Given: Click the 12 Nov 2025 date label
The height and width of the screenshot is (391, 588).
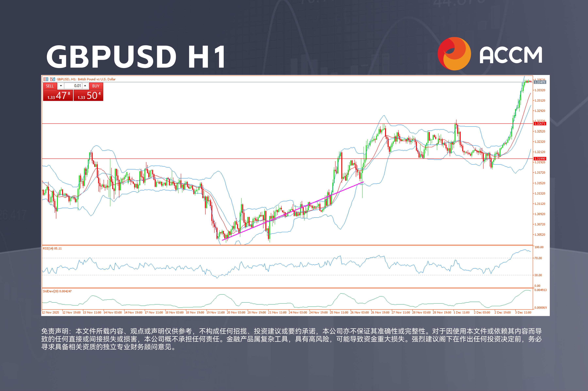Looking at the screenshot, I should (50, 312).
